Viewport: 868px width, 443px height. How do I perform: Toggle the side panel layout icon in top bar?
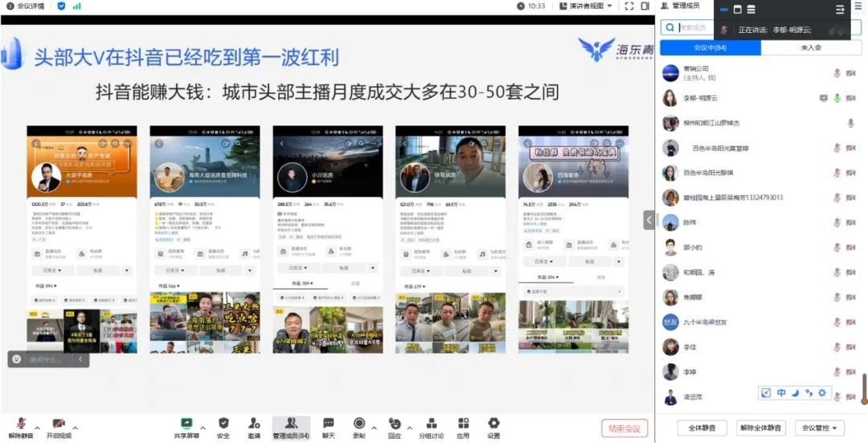coord(645,6)
